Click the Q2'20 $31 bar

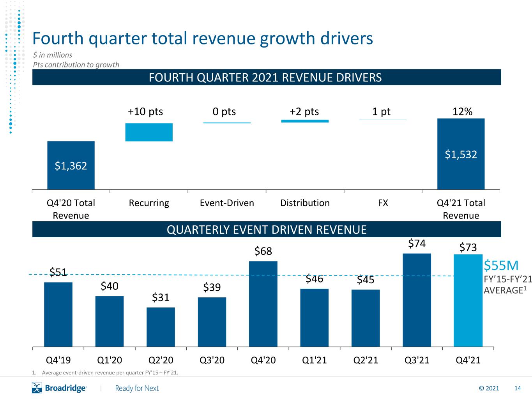(x=161, y=327)
